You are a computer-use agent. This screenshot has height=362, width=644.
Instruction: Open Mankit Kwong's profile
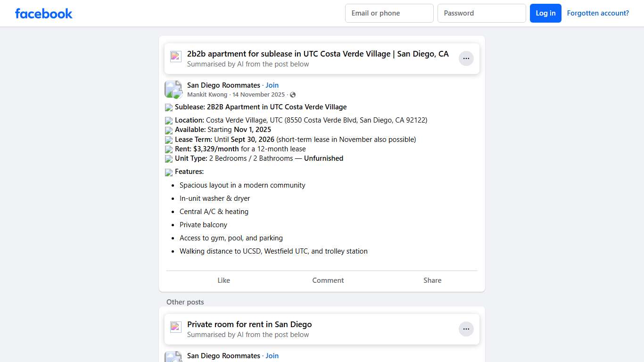207,94
